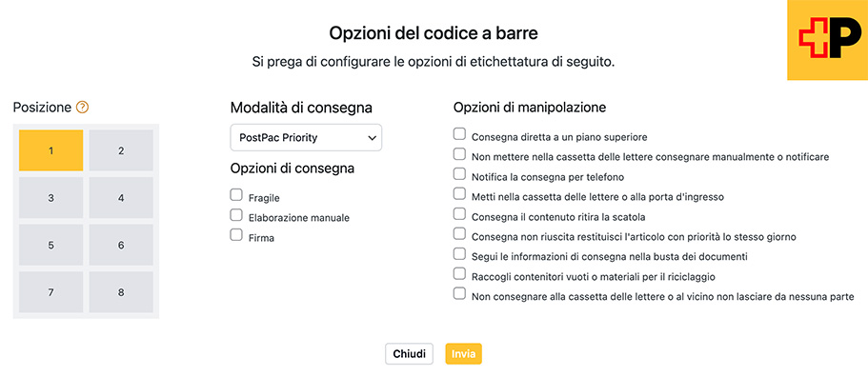Viewport: 868px width, 377px height.
Task: Enable Raccogli contenitori vuoti checkbox
Action: pos(459,273)
